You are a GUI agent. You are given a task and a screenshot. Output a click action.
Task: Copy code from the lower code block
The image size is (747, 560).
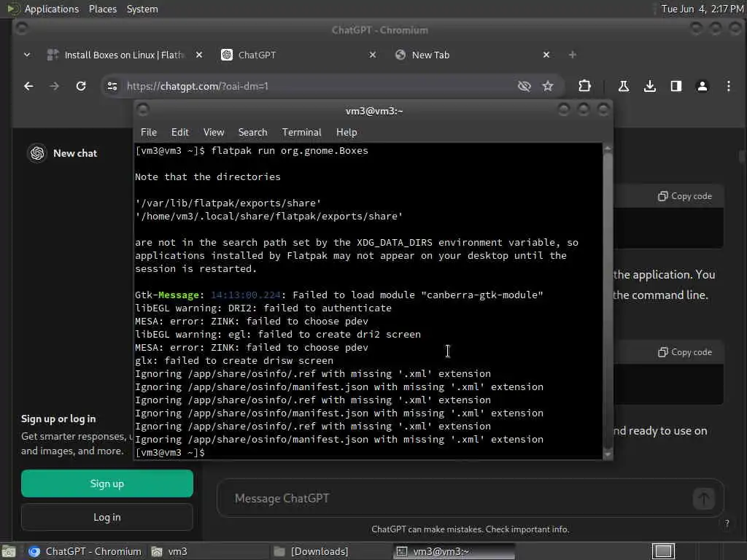(x=685, y=352)
